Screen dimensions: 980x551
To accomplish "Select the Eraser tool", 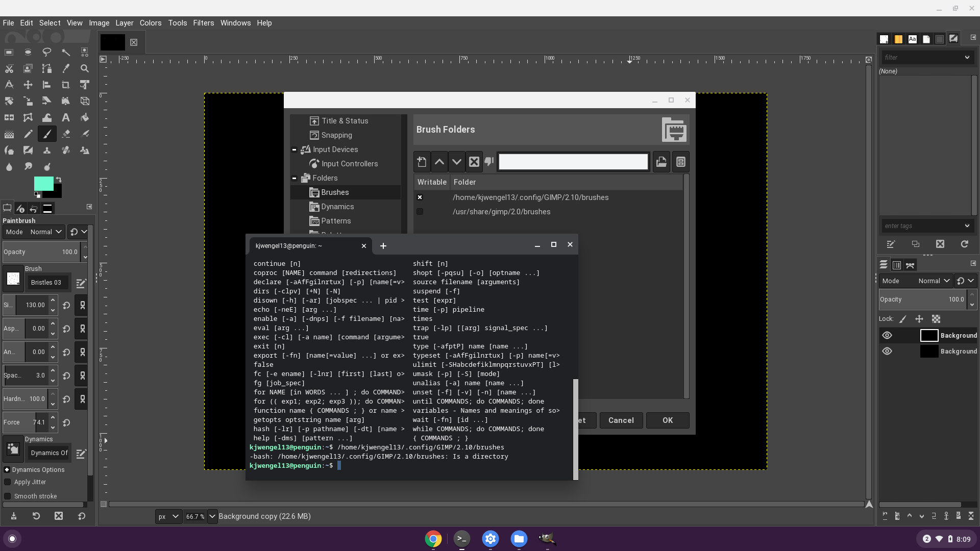I will pyautogui.click(x=66, y=134).
